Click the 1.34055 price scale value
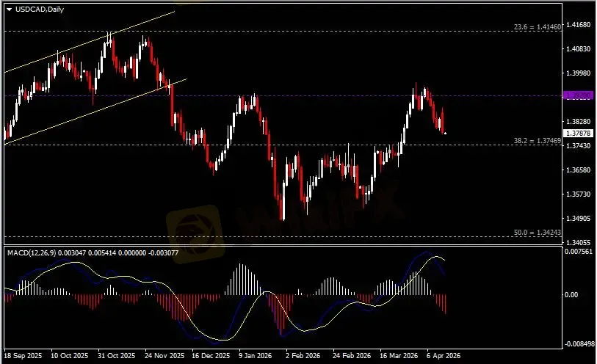The image size is (597, 364). click(x=579, y=242)
